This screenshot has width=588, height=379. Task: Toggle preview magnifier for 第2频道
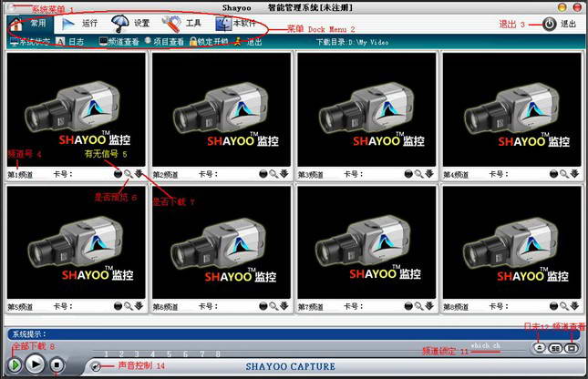(273, 174)
